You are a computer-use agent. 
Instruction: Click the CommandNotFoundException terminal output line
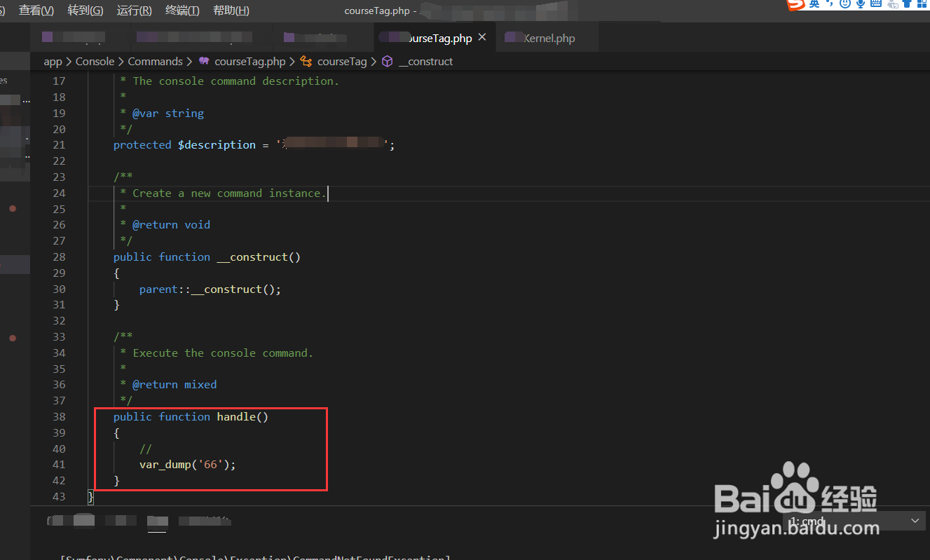tap(256, 558)
